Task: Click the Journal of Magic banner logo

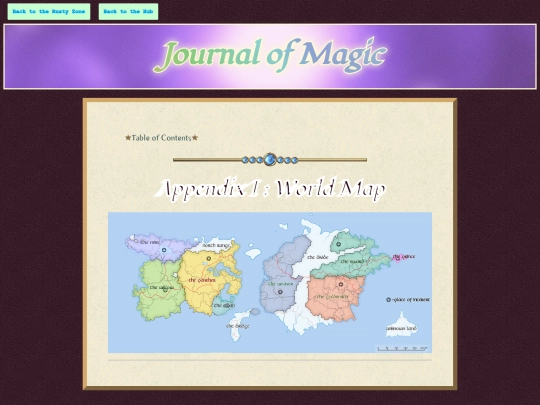Action: point(270,56)
